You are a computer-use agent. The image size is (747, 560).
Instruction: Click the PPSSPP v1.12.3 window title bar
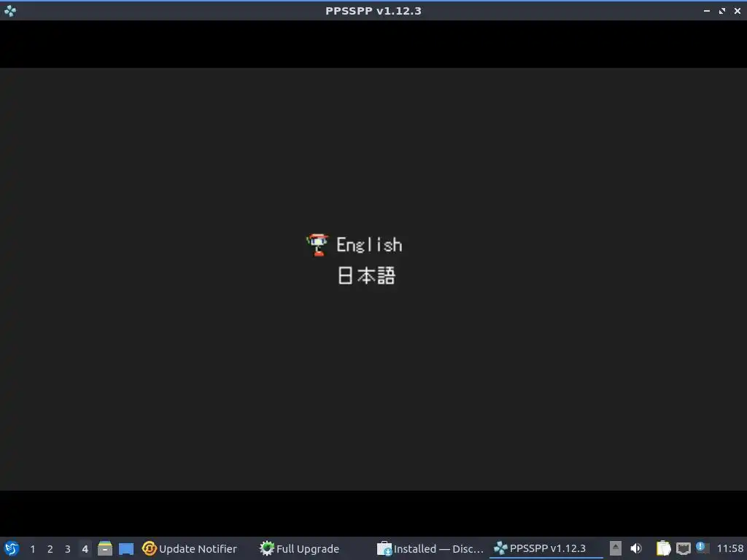pos(373,10)
